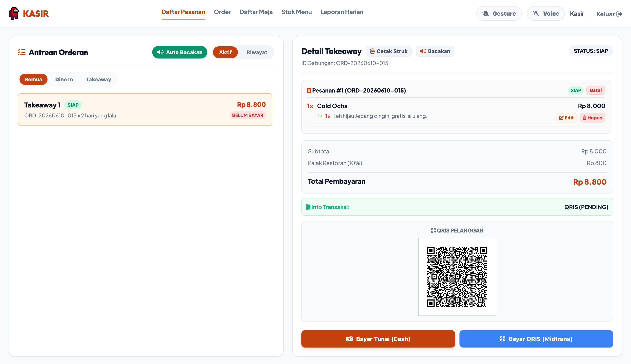This screenshot has width=631, height=364.
Task: Switch to Riwayat orders view
Action: (257, 52)
